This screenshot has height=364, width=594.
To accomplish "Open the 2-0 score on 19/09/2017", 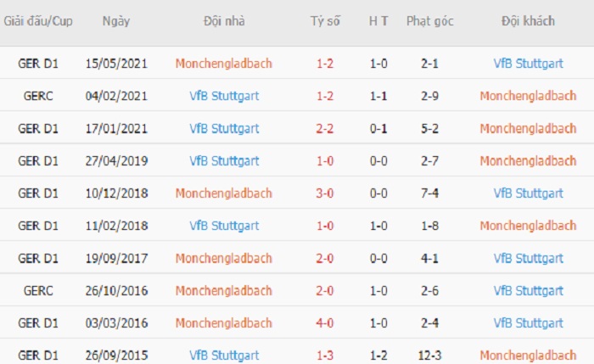I will point(325,258).
